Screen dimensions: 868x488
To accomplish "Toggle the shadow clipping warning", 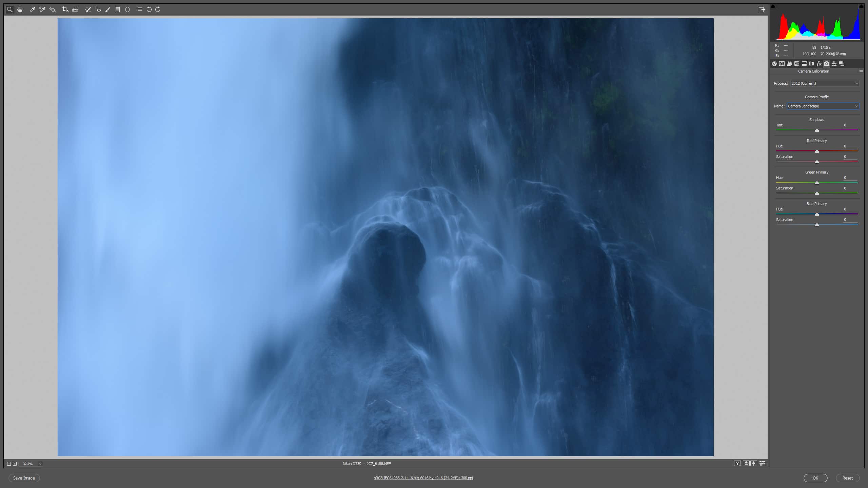I will (x=773, y=6).
